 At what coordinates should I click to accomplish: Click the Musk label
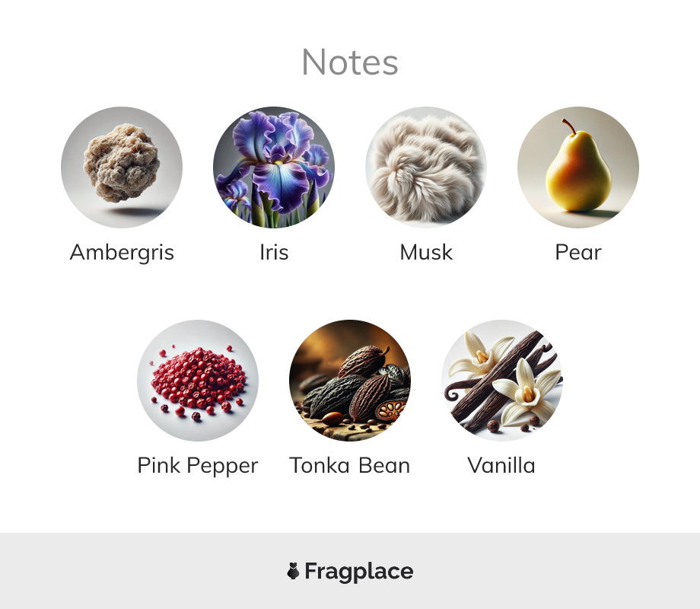426,252
